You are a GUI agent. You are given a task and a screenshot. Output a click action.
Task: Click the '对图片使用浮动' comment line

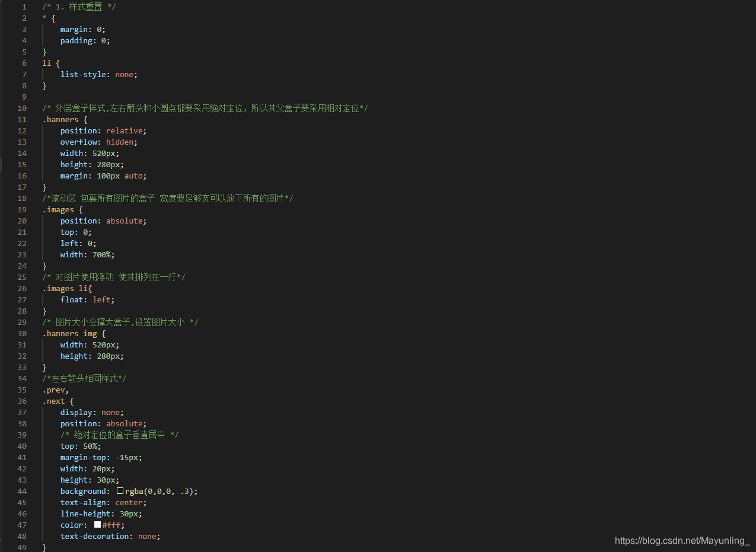[x=114, y=277]
